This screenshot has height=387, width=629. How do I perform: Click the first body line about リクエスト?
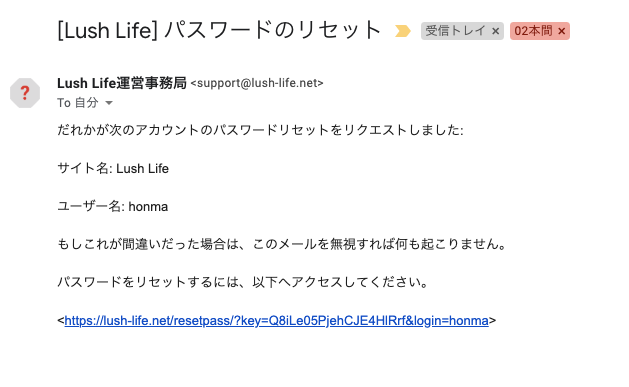(260, 130)
